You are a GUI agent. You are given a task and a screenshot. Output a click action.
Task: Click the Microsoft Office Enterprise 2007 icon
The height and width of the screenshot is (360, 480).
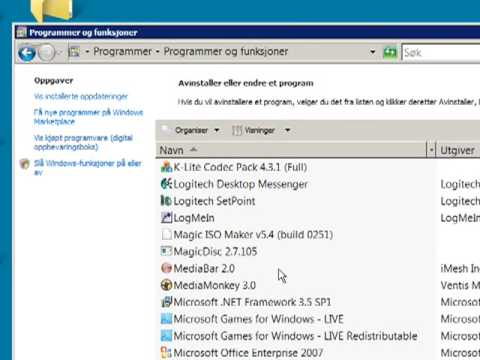point(166,353)
